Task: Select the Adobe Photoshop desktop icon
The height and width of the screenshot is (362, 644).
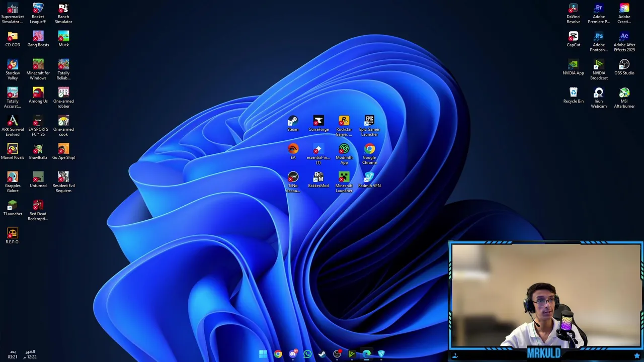Action: (x=599, y=42)
